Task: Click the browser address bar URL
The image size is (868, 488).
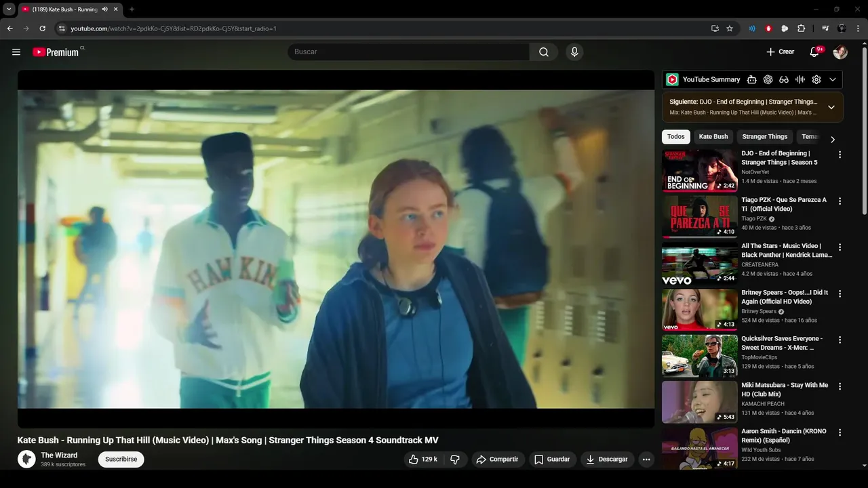Action: (x=173, y=28)
